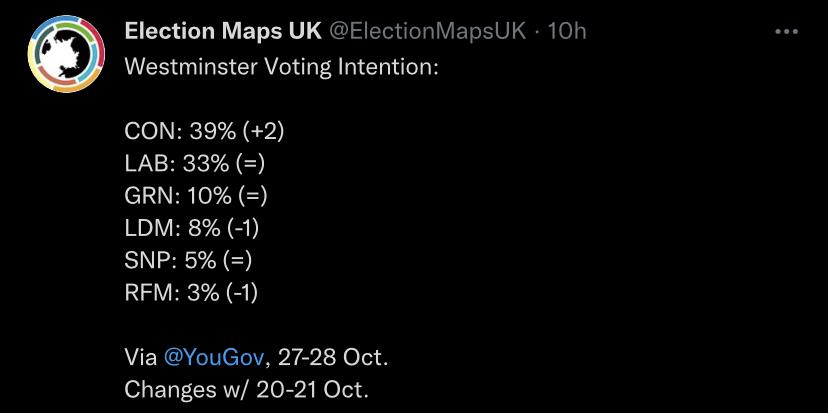Screen dimensions: 828x413
Task: Select the SNP: 5% line
Action: pyautogui.click(x=188, y=261)
